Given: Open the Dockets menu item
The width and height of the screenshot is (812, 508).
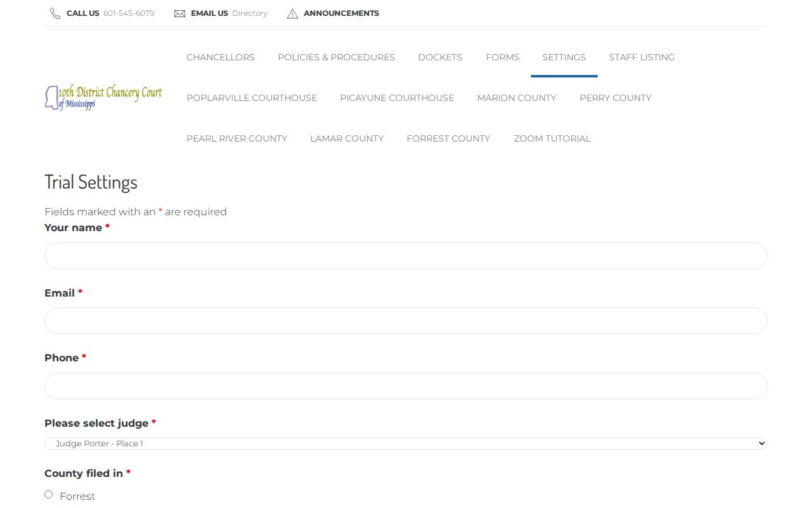Looking at the screenshot, I should pos(440,57).
